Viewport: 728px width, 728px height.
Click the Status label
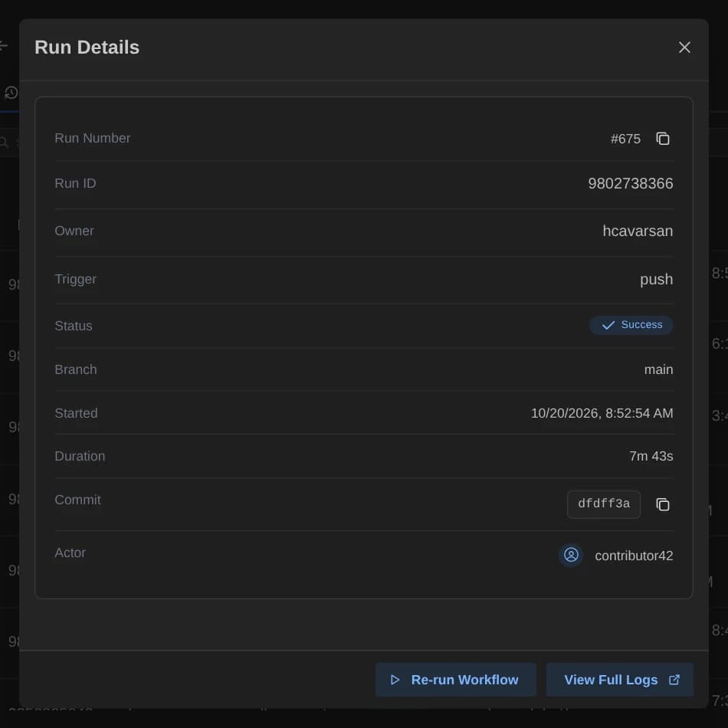(x=74, y=326)
